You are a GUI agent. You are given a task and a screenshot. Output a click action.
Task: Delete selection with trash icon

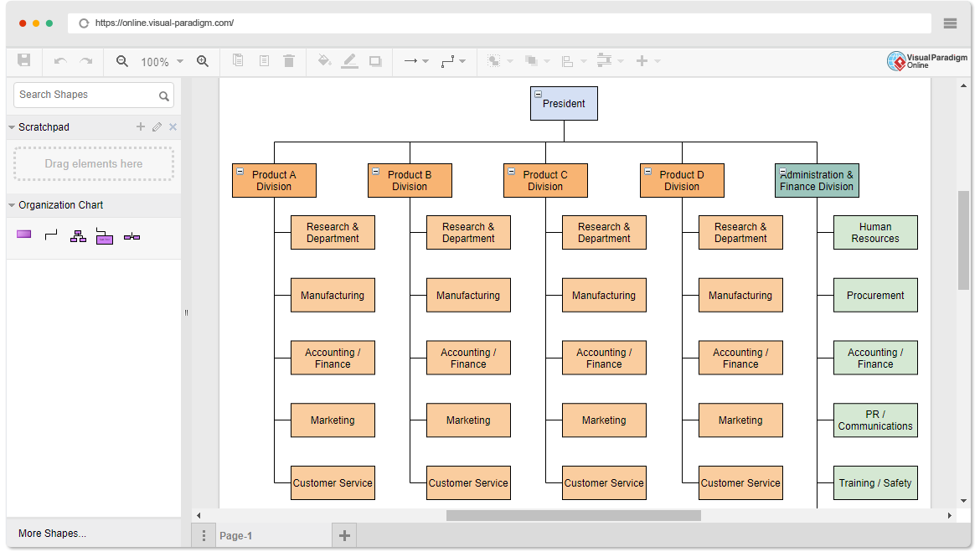click(289, 60)
